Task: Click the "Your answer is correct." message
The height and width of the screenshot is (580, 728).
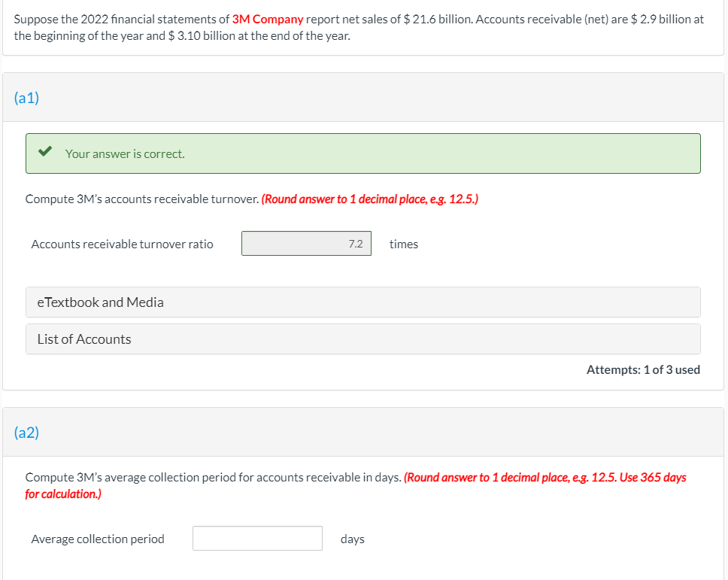Action: pyautogui.click(x=125, y=153)
